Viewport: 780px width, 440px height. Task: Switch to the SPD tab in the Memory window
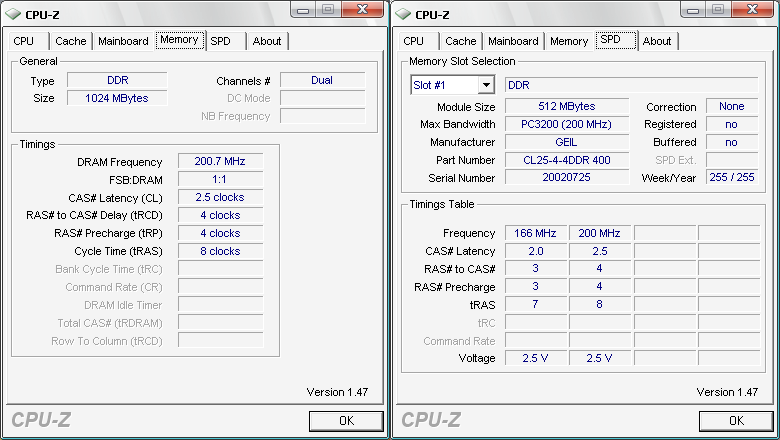tap(220, 42)
